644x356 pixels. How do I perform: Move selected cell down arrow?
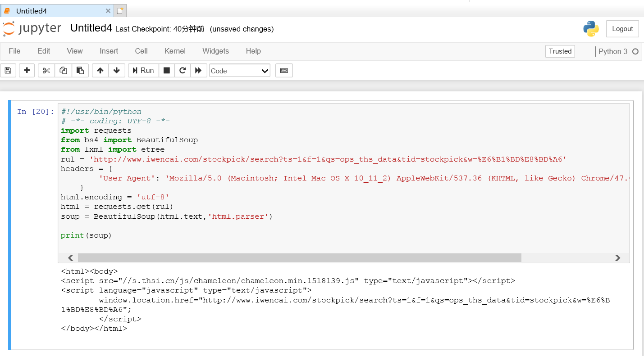coord(117,71)
